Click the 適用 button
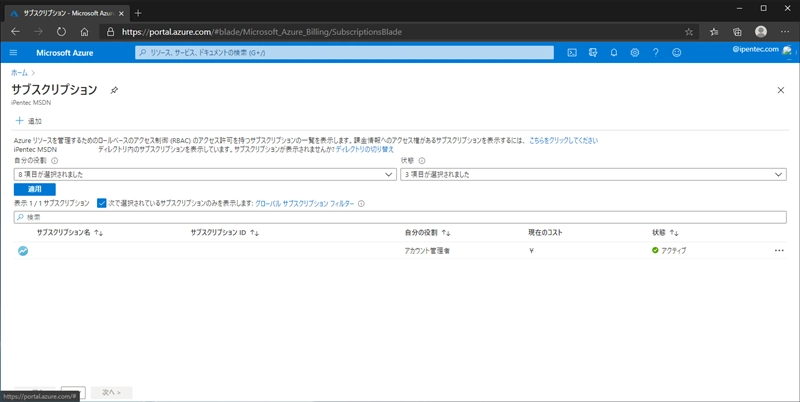The image size is (800, 402). point(35,189)
